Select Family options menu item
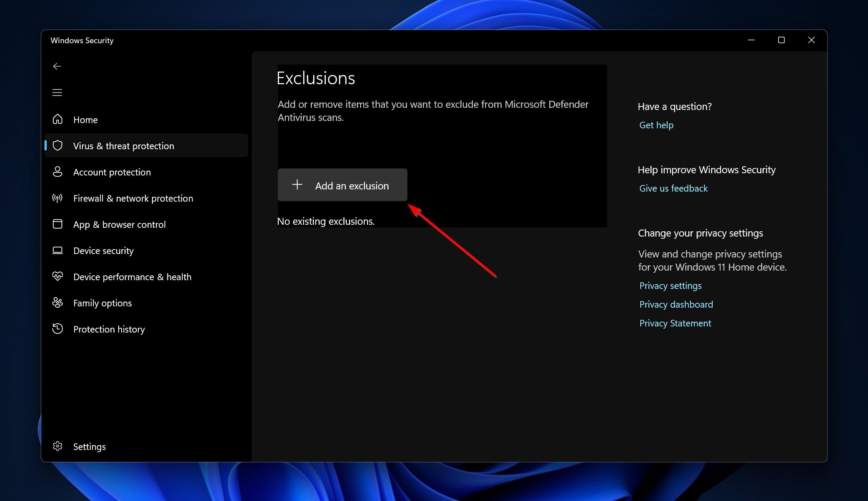The height and width of the screenshot is (501, 868). (102, 303)
